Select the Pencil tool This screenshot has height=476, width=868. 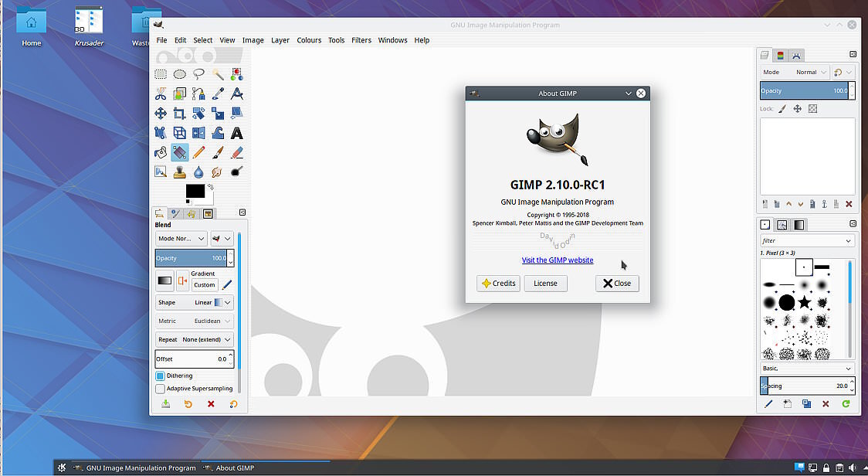[198, 152]
